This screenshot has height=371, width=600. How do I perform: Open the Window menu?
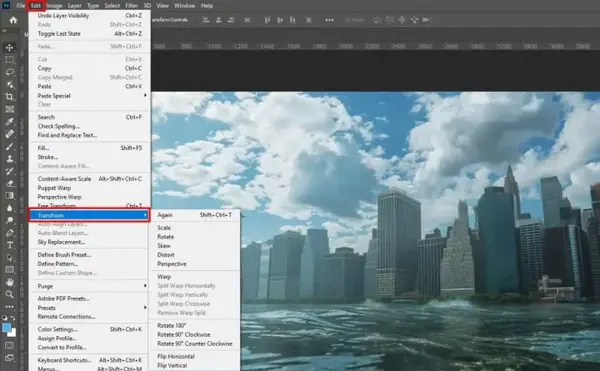184,6
